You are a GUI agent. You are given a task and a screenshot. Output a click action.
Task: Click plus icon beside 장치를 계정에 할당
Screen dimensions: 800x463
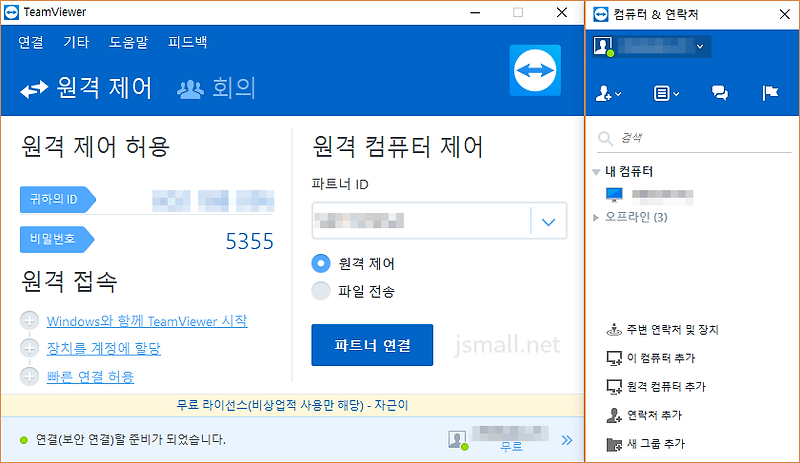29,348
